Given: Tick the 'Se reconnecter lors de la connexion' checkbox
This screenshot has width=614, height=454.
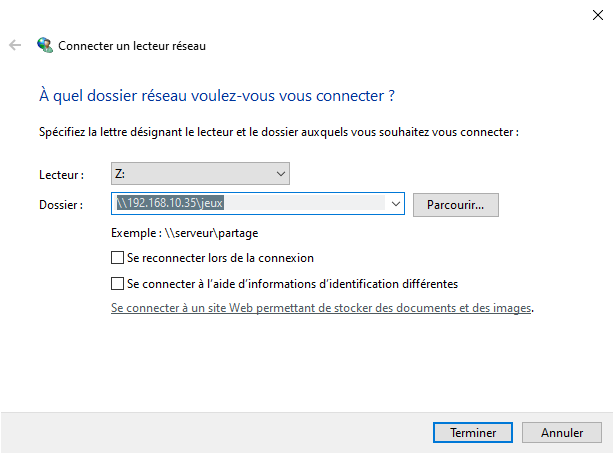Looking at the screenshot, I should [x=117, y=258].
